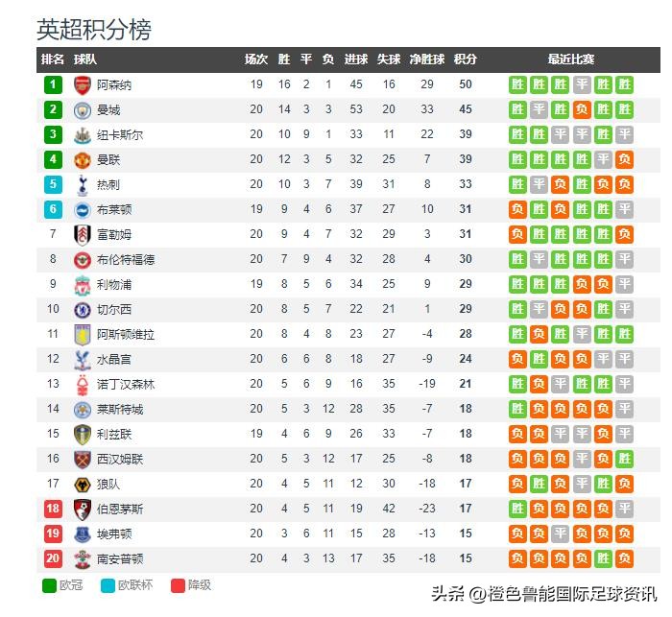Sort table by 积分 column header
Screen dimensions: 672x617
click(x=465, y=59)
